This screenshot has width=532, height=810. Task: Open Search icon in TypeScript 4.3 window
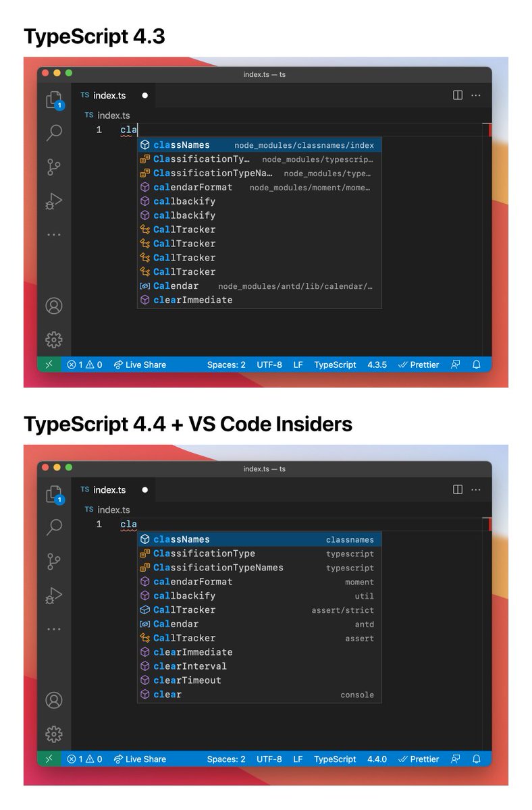[x=54, y=133]
